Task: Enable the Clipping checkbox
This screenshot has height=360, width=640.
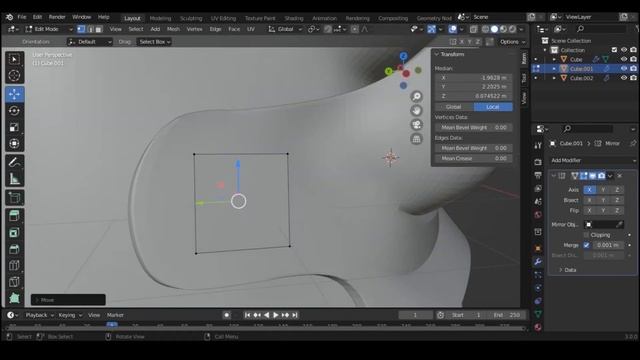Action: [587, 235]
